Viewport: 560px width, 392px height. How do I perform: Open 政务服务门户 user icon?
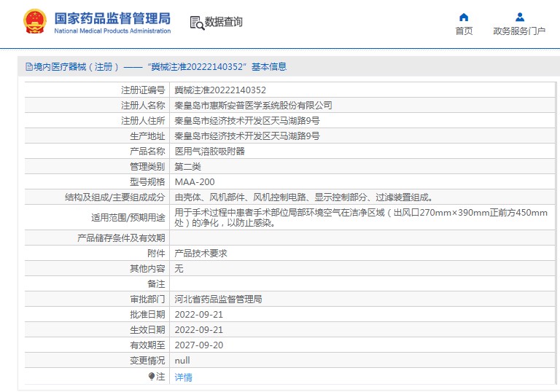pyautogui.click(x=520, y=17)
